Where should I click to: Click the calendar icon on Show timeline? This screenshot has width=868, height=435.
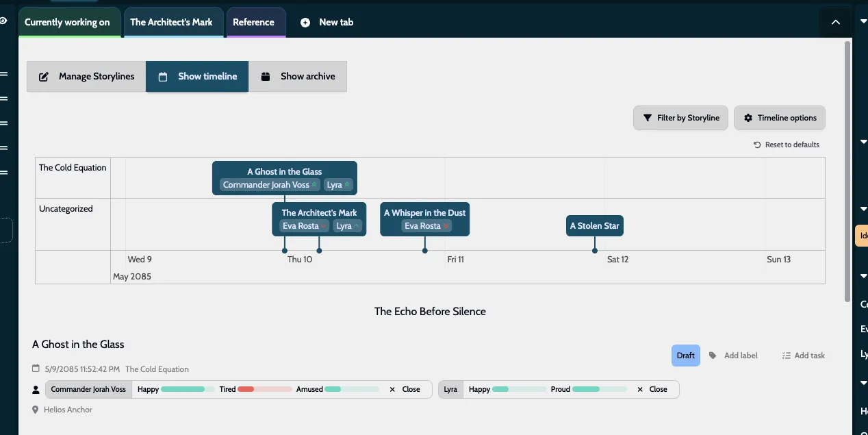point(163,76)
